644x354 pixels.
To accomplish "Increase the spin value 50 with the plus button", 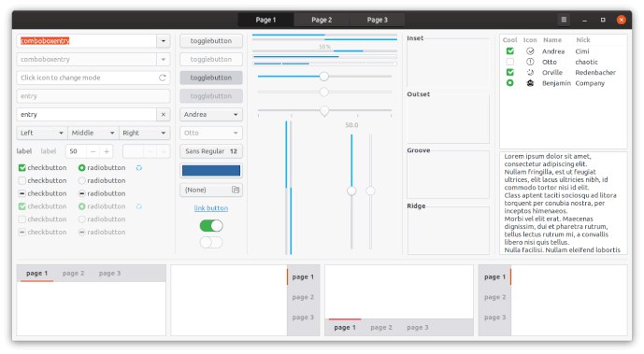I will coord(107,151).
